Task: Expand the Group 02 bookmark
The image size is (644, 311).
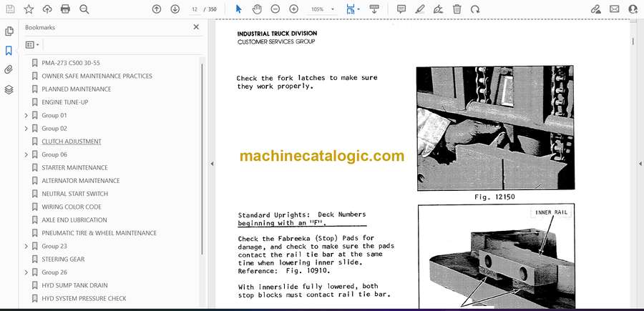Action: click(x=26, y=129)
